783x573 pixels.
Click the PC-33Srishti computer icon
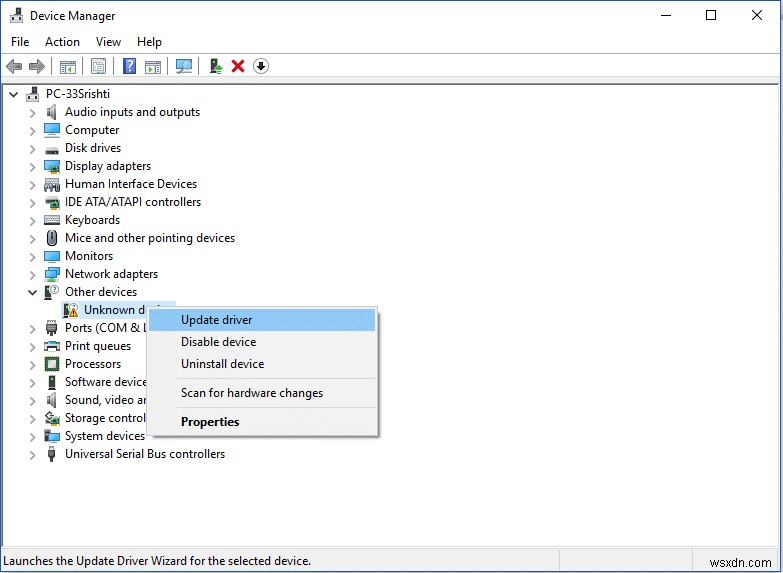[x=33, y=93]
